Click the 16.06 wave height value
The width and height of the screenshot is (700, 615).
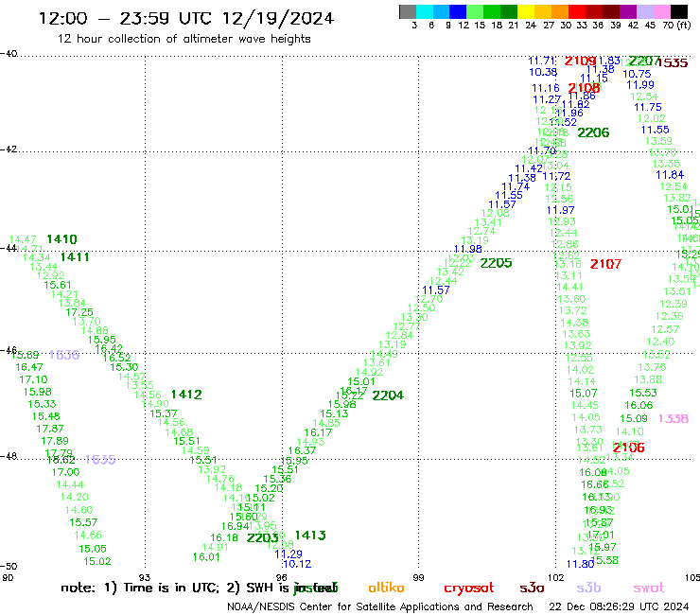click(639, 405)
